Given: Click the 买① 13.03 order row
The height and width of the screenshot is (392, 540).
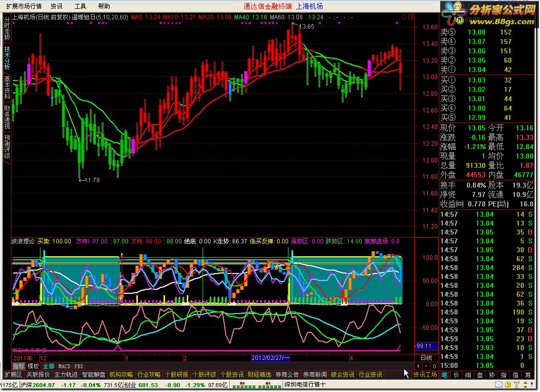Looking at the screenshot, I should click(487, 80).
